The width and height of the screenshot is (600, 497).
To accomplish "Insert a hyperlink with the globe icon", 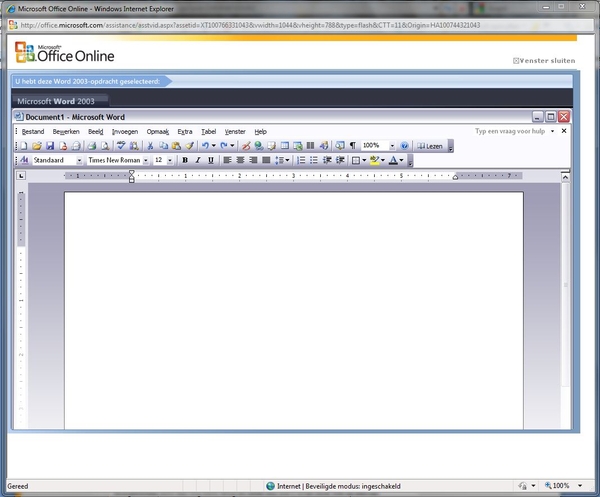I will [259, 146].
